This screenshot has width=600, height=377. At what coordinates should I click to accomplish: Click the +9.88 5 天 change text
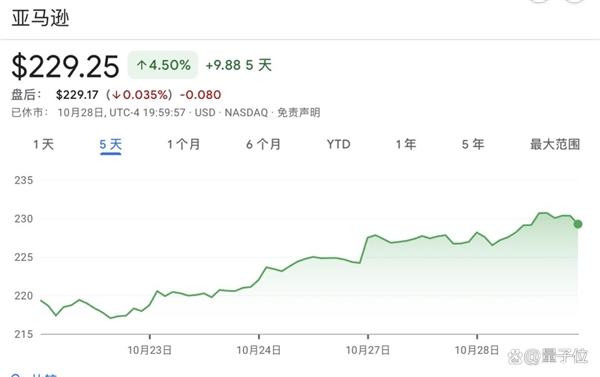[x=239, y=65]
